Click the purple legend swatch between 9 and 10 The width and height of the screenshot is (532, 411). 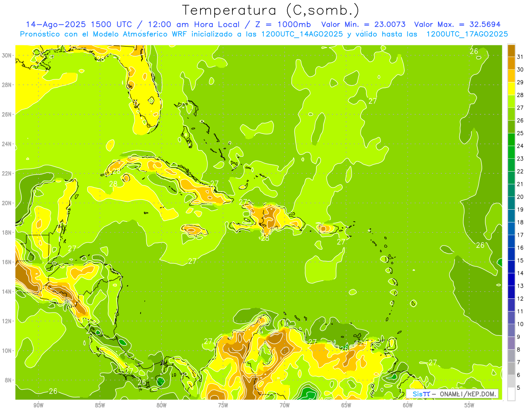click(511, 330)
